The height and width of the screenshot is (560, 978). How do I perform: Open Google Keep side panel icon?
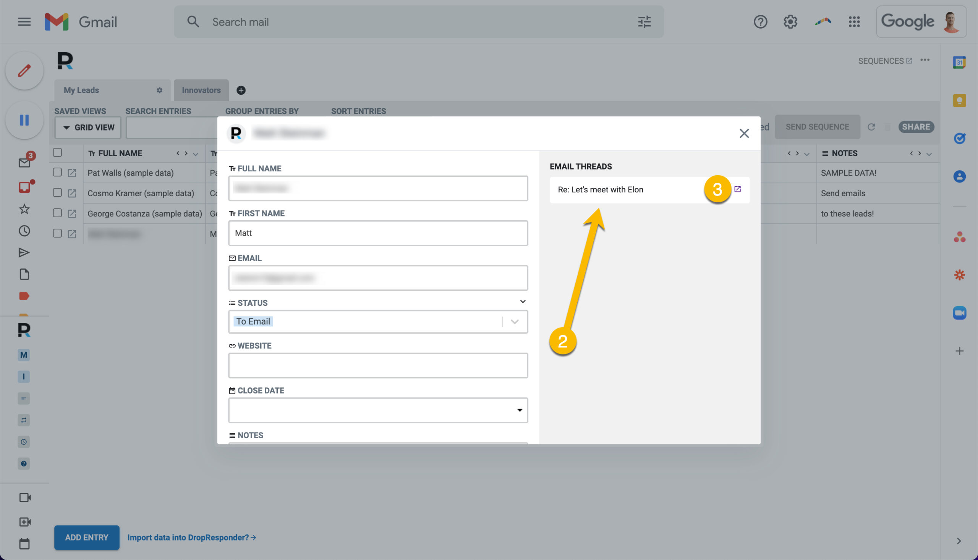(x=959, y=100)
